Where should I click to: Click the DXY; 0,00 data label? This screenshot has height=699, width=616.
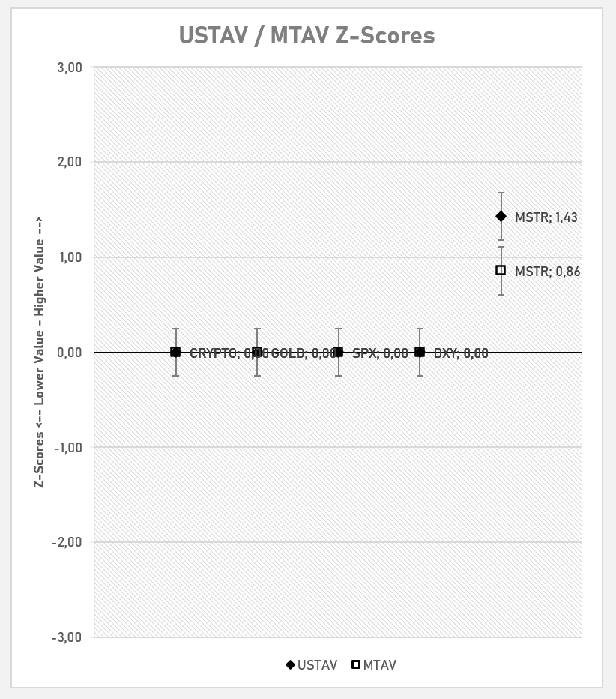click(x=461, y=353)
